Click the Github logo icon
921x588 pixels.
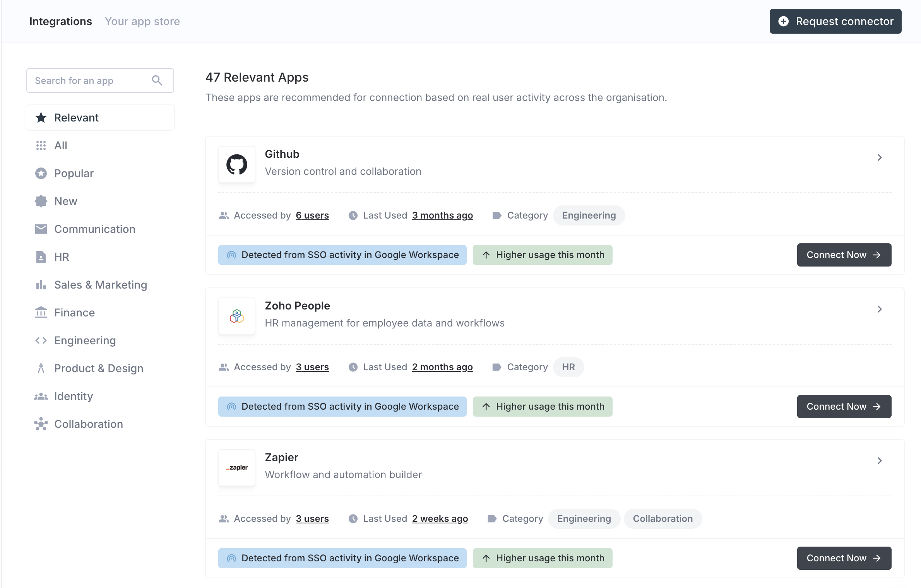tap(237, 164)
